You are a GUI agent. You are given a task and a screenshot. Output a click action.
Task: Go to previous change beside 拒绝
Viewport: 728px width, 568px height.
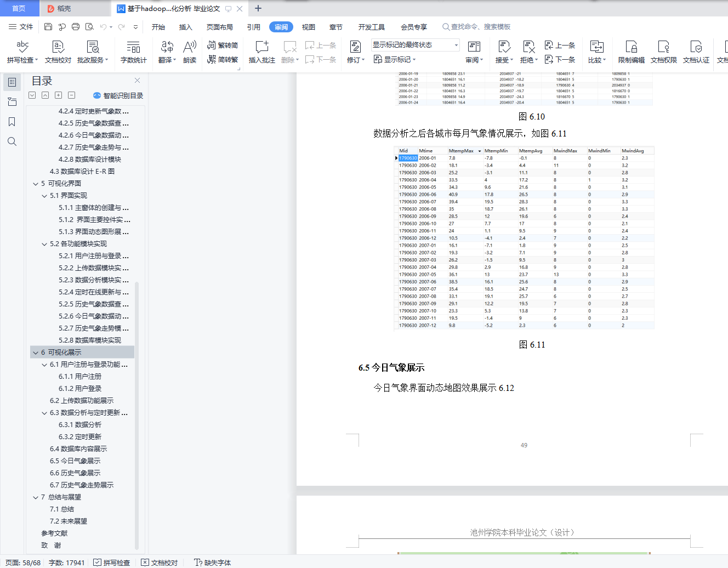tap(560, 46)
